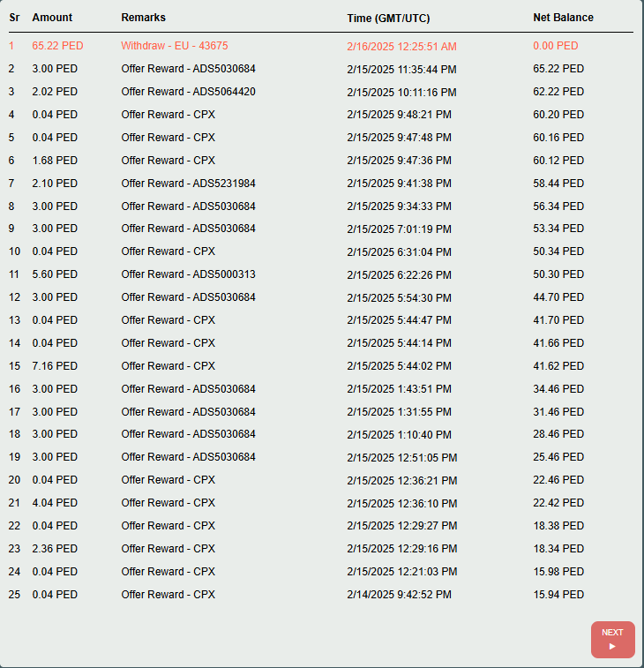Click the Time (GMT/UTC) column header
644x668 pixels.
coord(388,19)
